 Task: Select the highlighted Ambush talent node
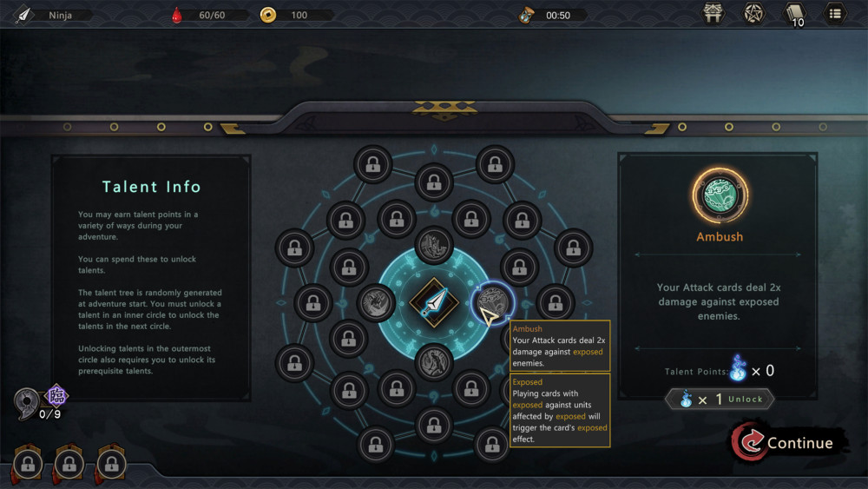492,302
